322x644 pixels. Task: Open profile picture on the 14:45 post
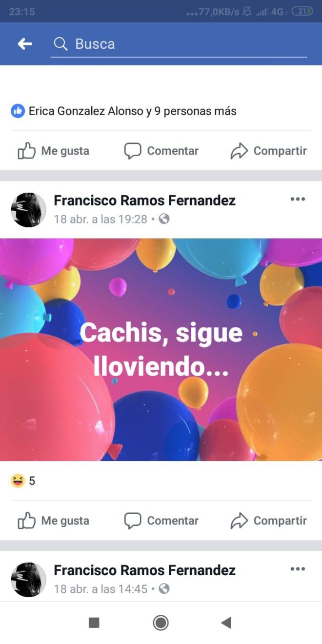coord(28,580)
